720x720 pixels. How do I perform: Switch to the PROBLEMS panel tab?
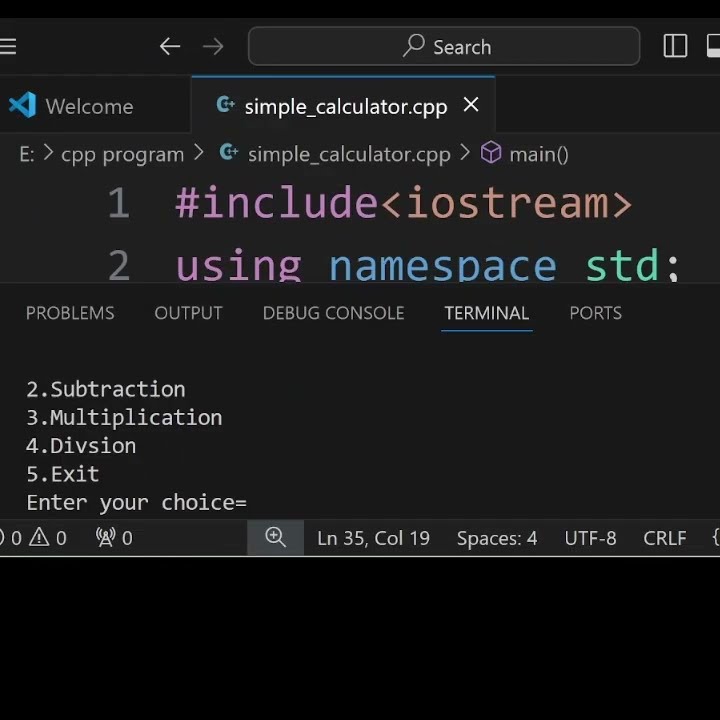pyautogui.click(x=70, y=313)
